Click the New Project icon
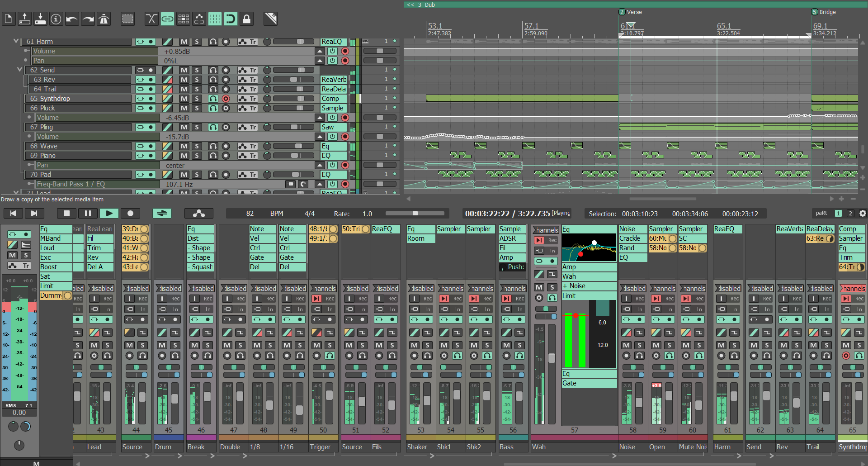 coord(8,19)
